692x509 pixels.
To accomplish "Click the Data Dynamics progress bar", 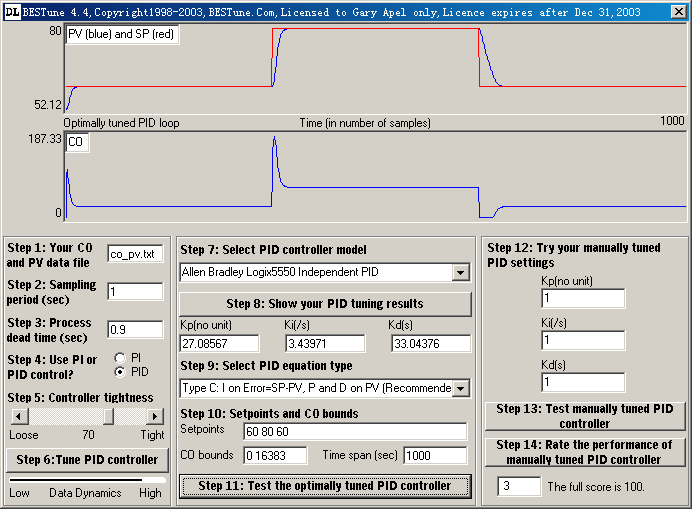I will coord(87,480).
